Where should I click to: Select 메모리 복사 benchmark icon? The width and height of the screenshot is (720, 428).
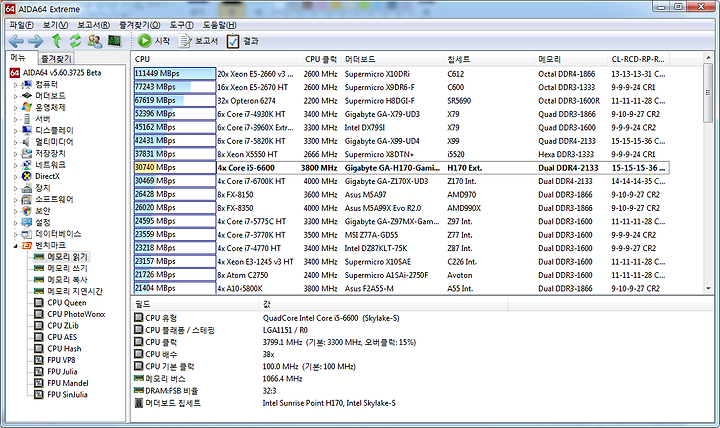39,280
